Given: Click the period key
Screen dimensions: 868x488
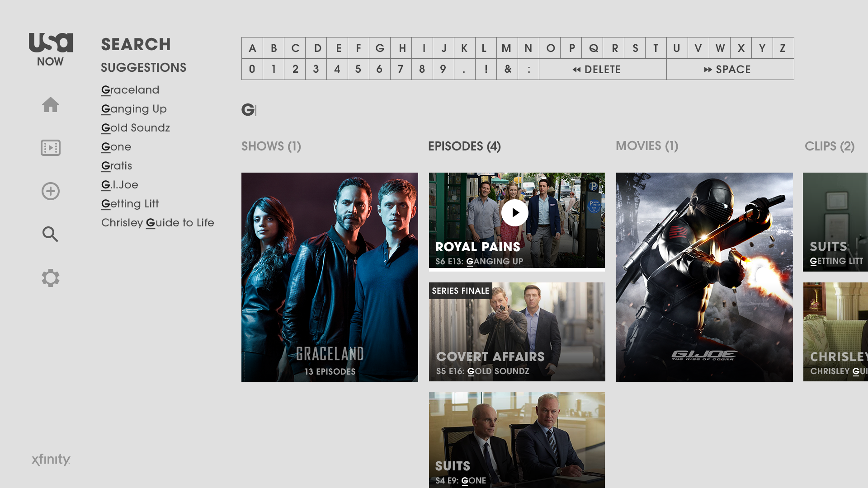Looking at the screenshot, I should click(465, 69).
